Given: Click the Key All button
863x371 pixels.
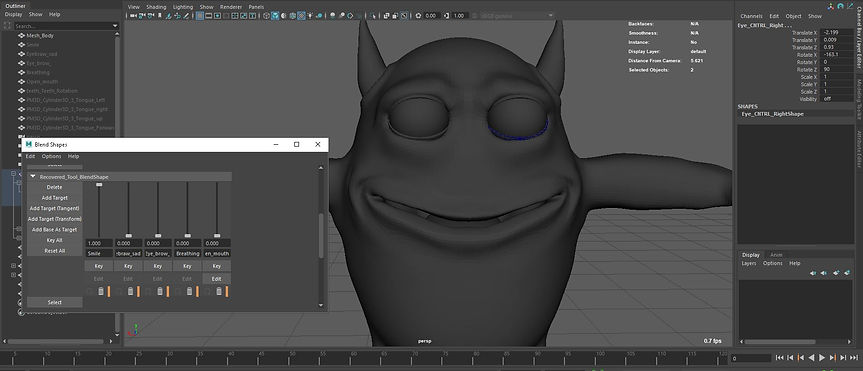Looking at the screenshot, I should click(54, 240).
